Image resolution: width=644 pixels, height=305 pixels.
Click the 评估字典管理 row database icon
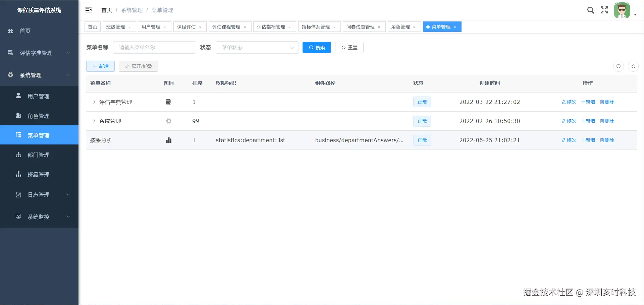169,102
